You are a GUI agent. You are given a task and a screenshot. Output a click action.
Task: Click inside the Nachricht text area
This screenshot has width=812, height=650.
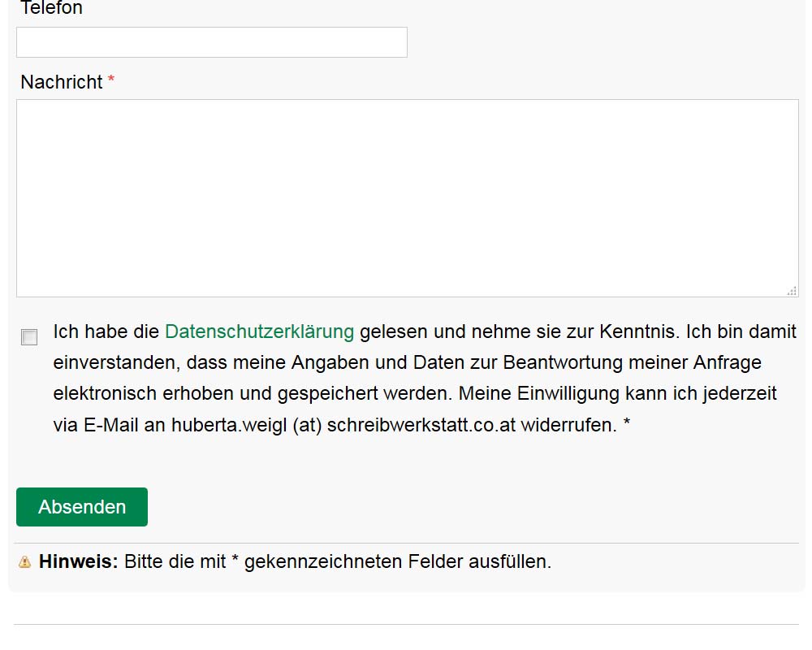(408, 198)
